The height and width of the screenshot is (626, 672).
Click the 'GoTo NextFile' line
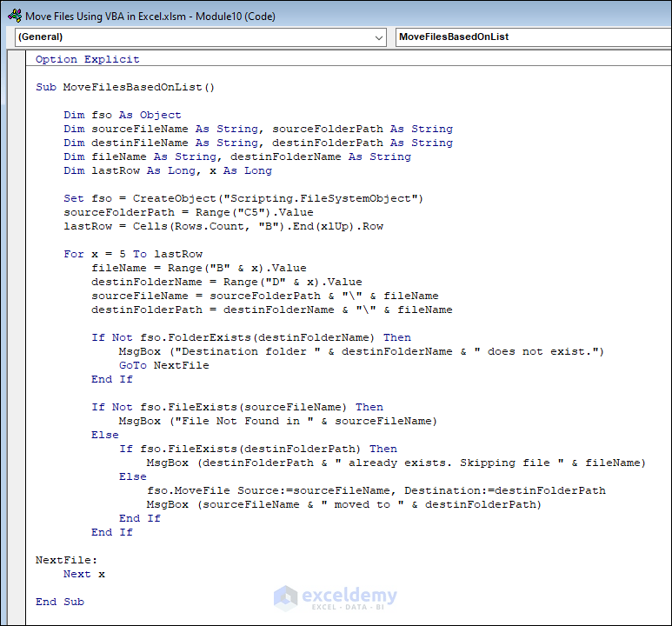tap(164, 365)
